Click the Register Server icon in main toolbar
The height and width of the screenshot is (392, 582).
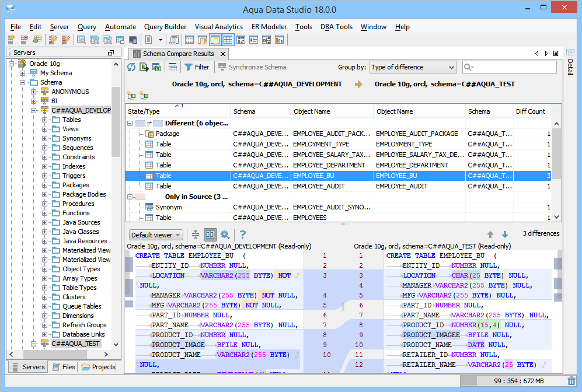[x=11, y=40]
